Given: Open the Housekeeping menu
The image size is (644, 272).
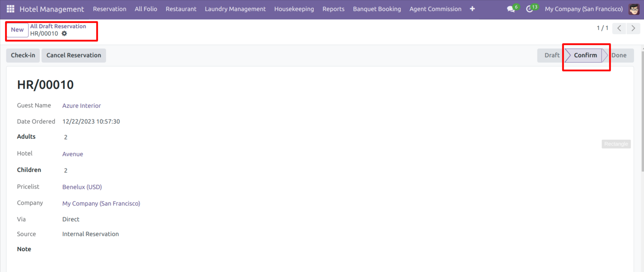Looking at the screenshot, I should pyautogui.click(x=294, y=9).
